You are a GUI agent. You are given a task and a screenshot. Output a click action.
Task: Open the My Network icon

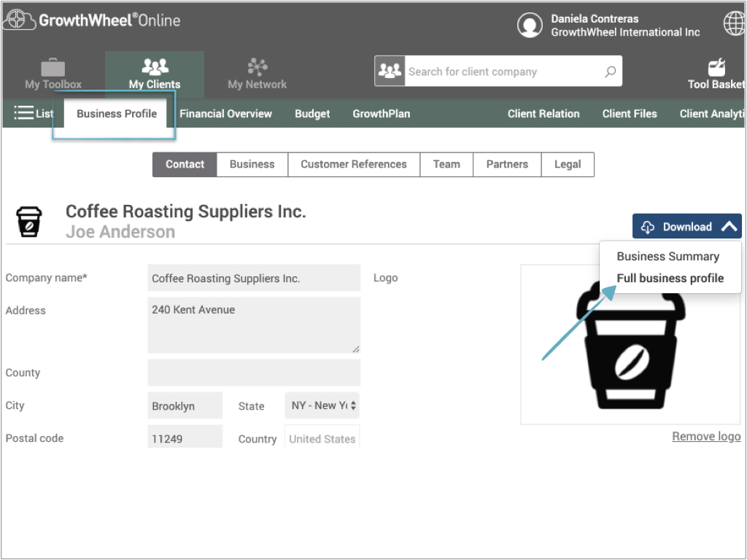coord(258,66)
